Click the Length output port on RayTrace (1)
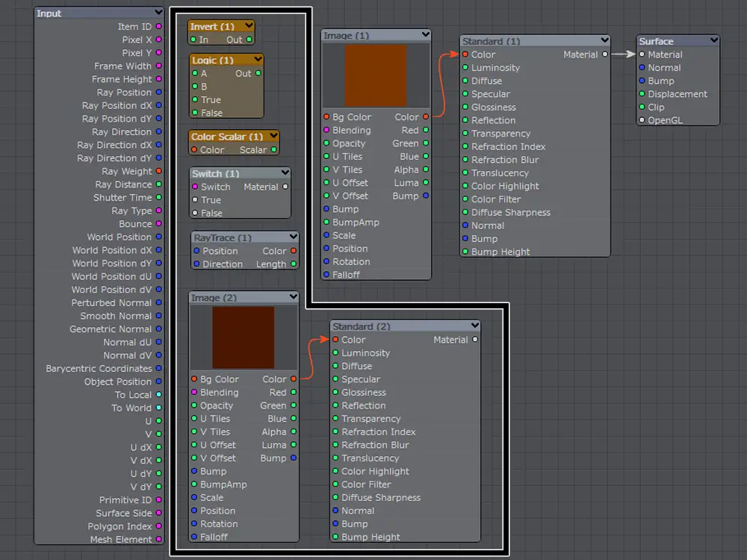Screen dimensions: 747x560 pos(294,264)
